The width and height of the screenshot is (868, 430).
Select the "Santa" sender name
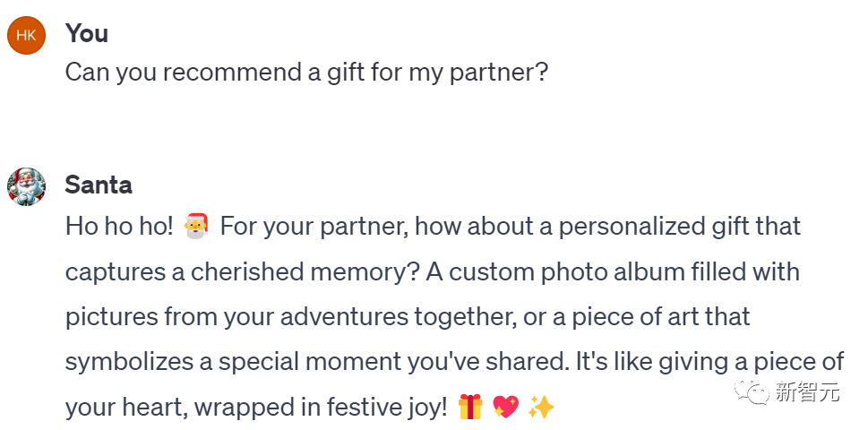click(99, 185)
